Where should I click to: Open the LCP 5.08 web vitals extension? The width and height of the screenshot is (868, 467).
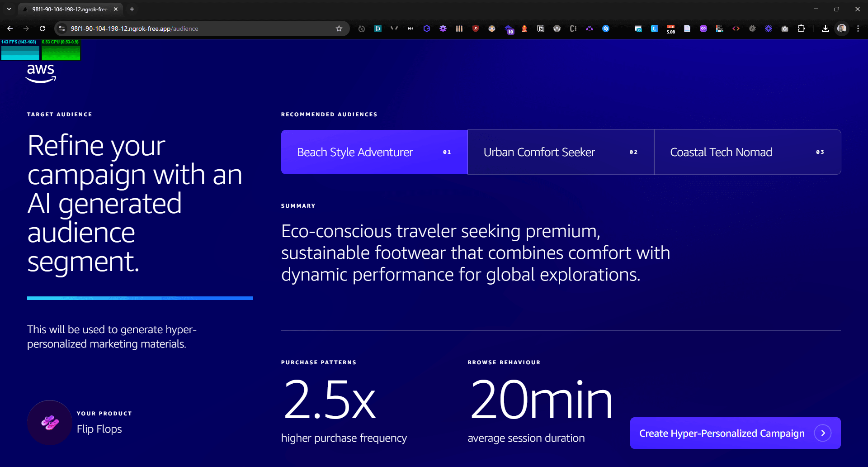(671, 29)
